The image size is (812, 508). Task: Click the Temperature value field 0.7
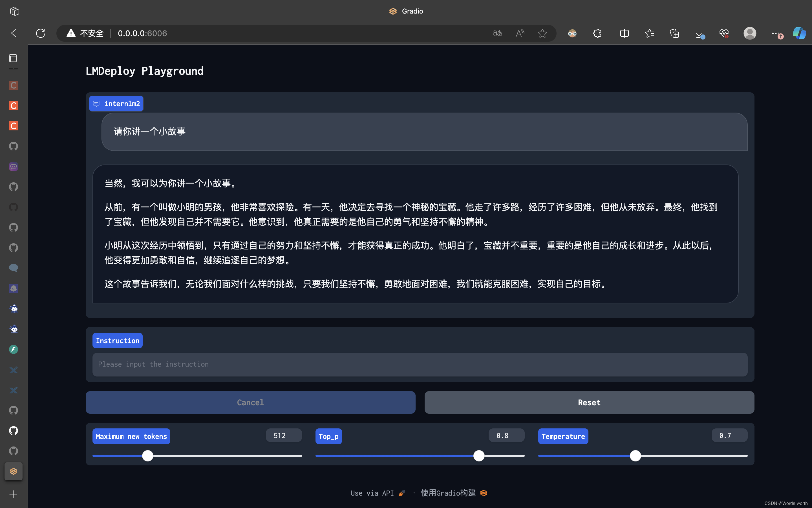coord(729,435)
